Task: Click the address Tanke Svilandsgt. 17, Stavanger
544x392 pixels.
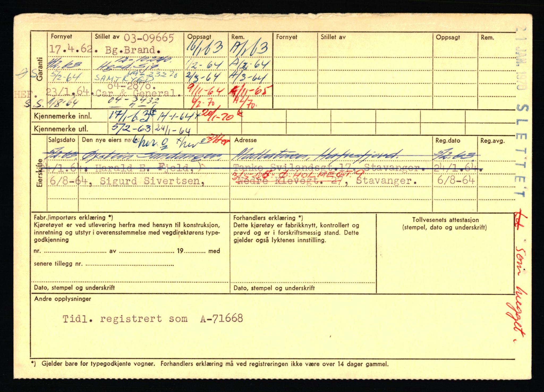Action: 330,167
